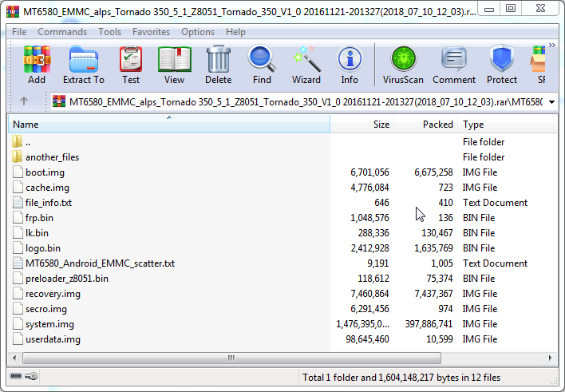565x392 pixels.
Task: Click the Protect shield icon
Action: [x=502, y=65]
